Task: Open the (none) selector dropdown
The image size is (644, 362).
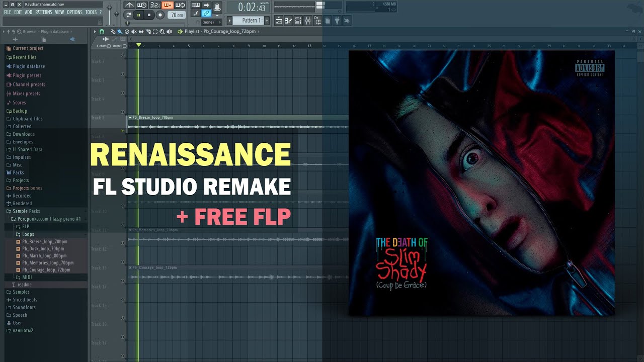Action: click(x=211, y=22)
